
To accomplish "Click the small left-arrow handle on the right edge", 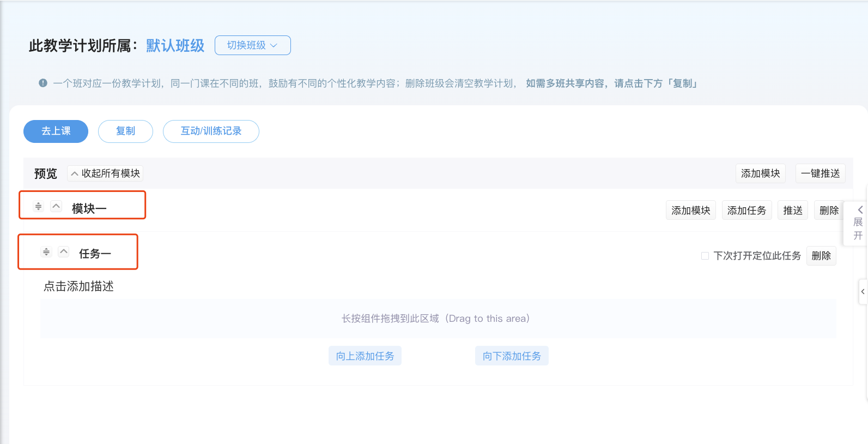I will (863, 292).
